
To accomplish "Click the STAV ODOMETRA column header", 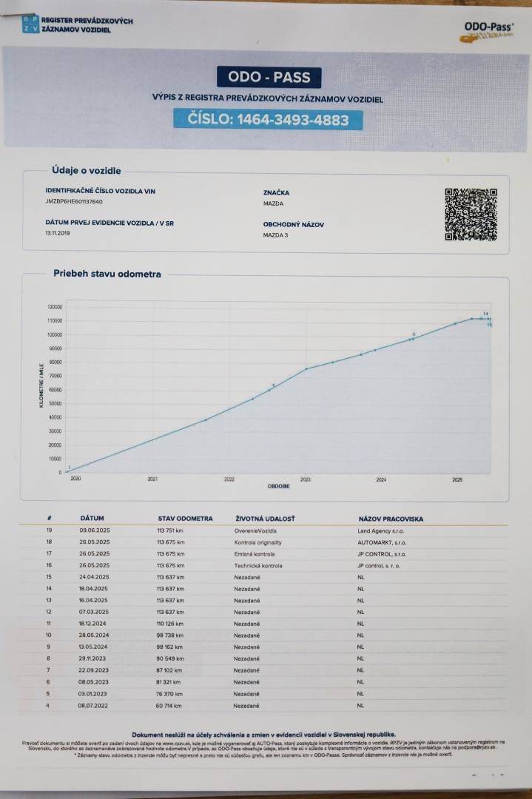I will pyautogui.click(x=185, y=519).
